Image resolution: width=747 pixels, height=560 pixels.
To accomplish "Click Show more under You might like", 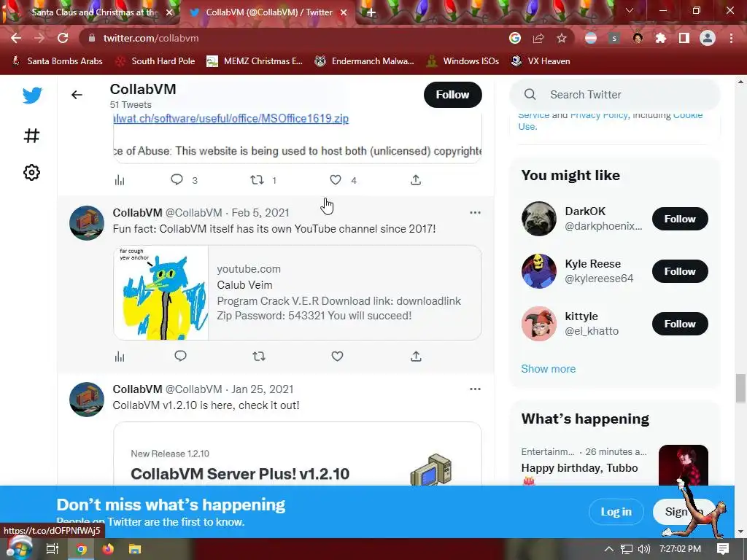I will [x=549, y=368].
